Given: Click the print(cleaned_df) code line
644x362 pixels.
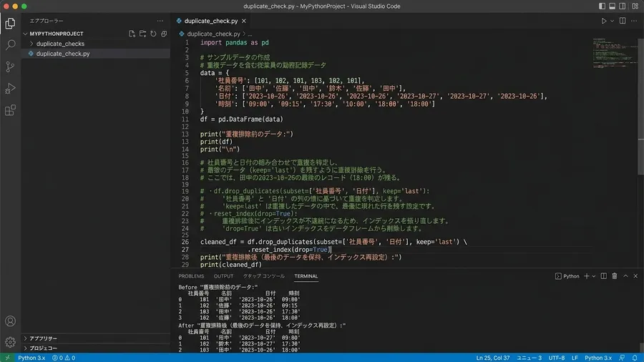Looking at the screenshot, I should (x=231, y=265).
